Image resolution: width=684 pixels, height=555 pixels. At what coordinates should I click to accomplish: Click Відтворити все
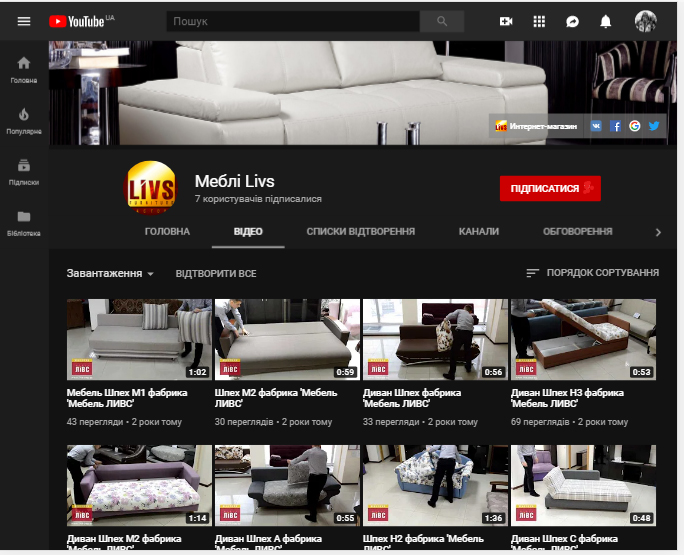(216, 274)
